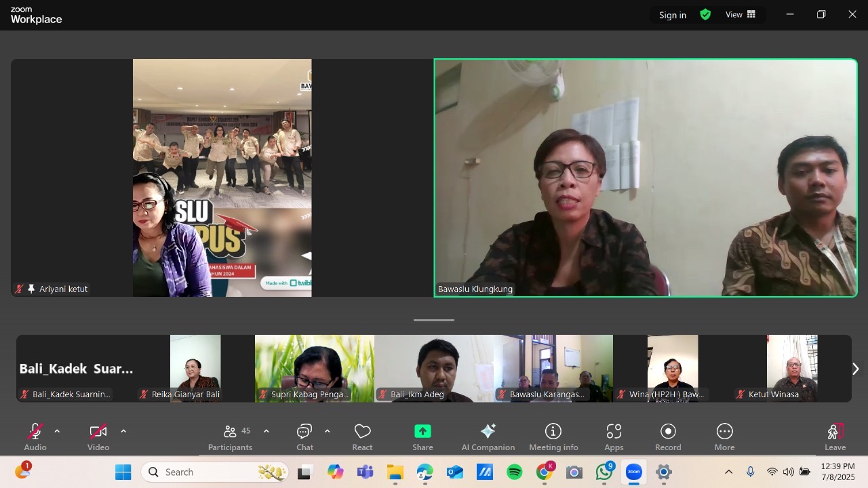Click the encryption shield icon
Screen dimensions: 868x488
click(x=705, y=14)
